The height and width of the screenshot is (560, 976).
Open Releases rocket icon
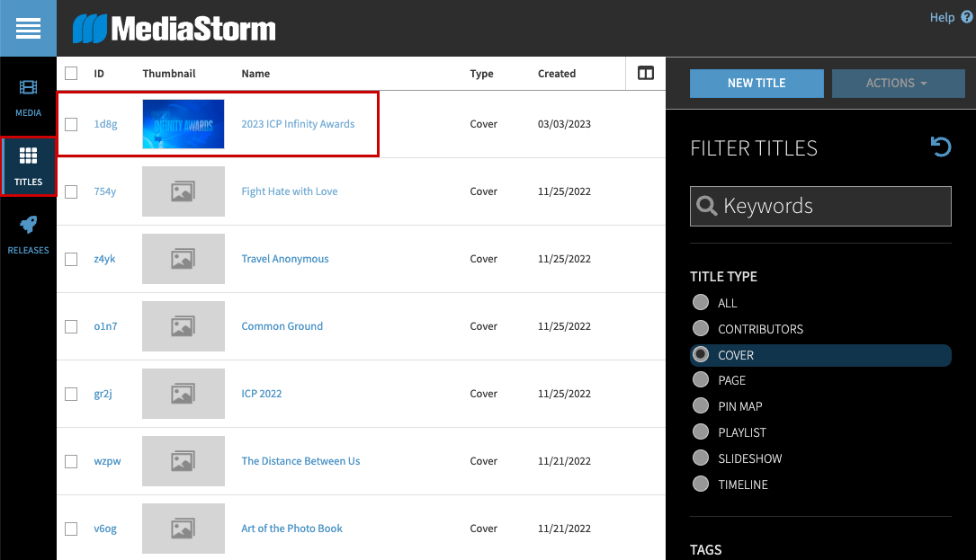(28, 235)
